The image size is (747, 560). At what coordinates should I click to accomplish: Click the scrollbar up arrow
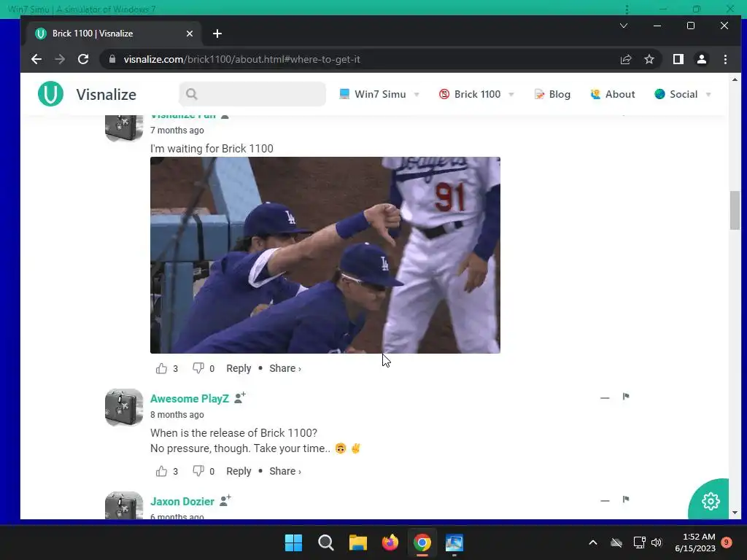click(x=735, y=79)
